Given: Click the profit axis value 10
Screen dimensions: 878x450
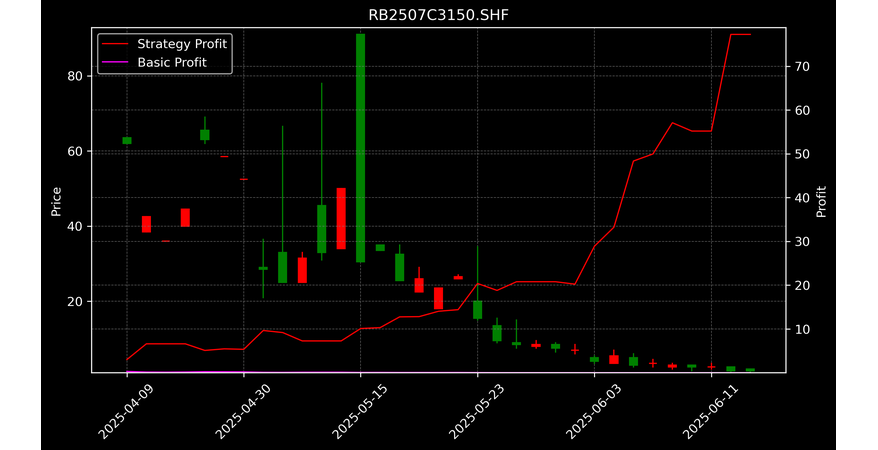Looking at the screenshot, I should (x=801, y=329).
